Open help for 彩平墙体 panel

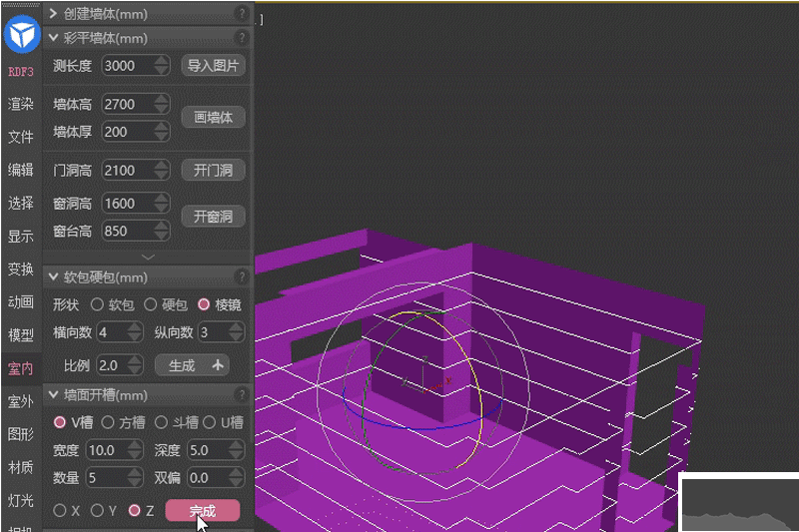point(241,38)
